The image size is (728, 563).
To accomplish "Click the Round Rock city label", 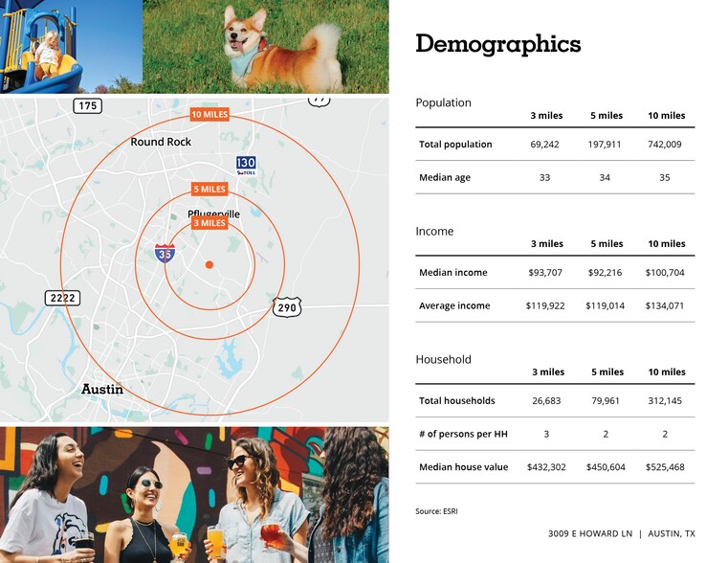I will [161, 142].
